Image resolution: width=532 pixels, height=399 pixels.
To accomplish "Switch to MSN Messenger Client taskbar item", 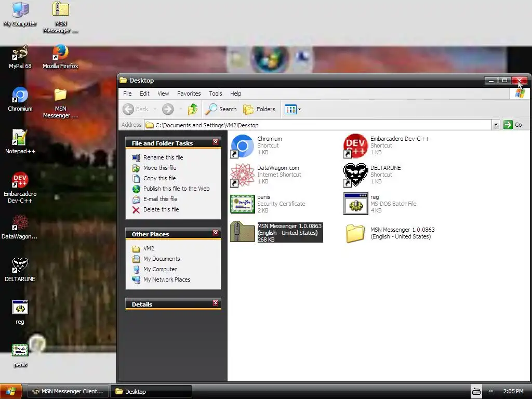I will pos(68,391).
